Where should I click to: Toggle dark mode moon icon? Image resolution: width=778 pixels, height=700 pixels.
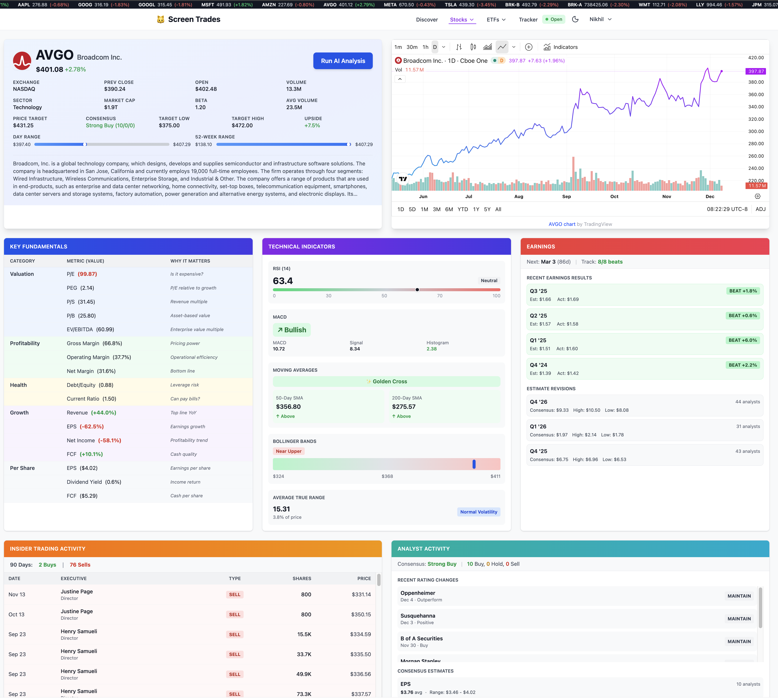(x=575, y=19)
